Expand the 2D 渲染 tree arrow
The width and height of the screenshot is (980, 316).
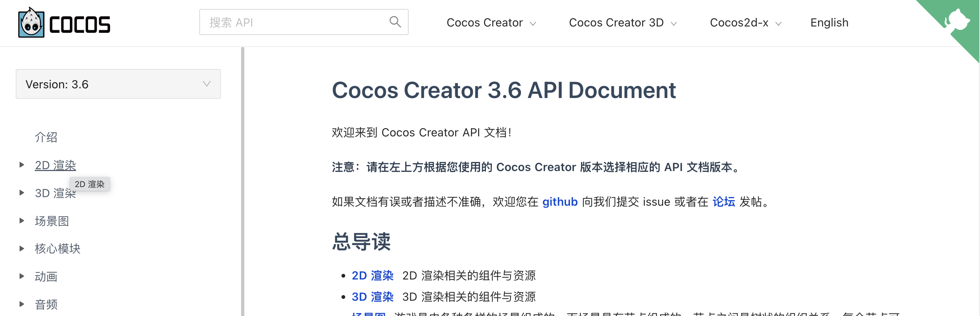(22, 165)
